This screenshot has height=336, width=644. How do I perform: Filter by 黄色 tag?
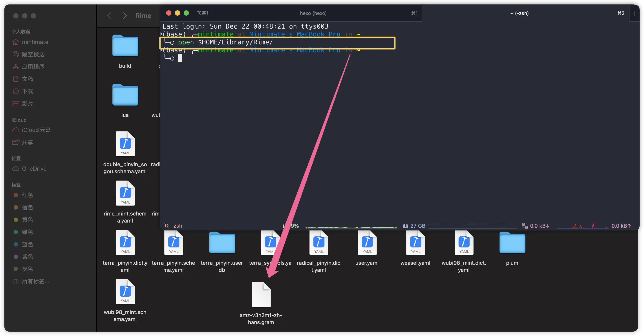(x=23, y=220)
